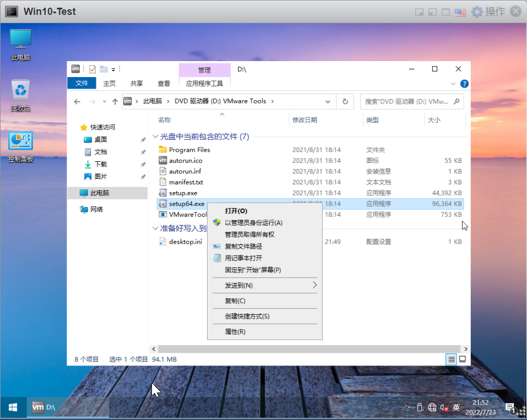The height and width of the screenshot is (420, 527).
Task: Select the Control Panel desktop icon
Action: point(20,147)
